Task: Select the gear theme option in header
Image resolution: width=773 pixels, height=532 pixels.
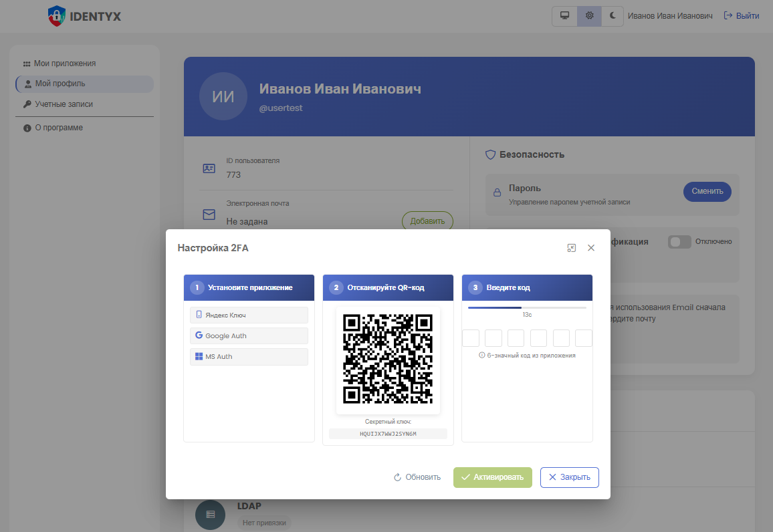Action: (589, 16)
